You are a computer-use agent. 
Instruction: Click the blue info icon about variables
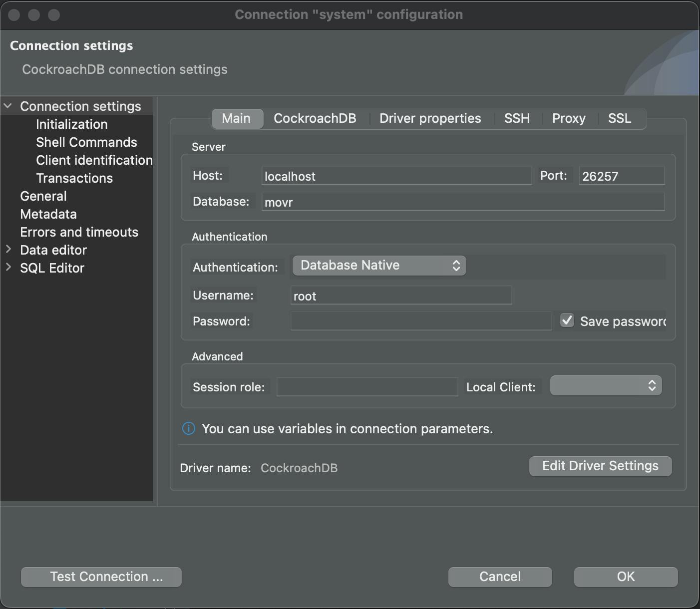[188, 428]
